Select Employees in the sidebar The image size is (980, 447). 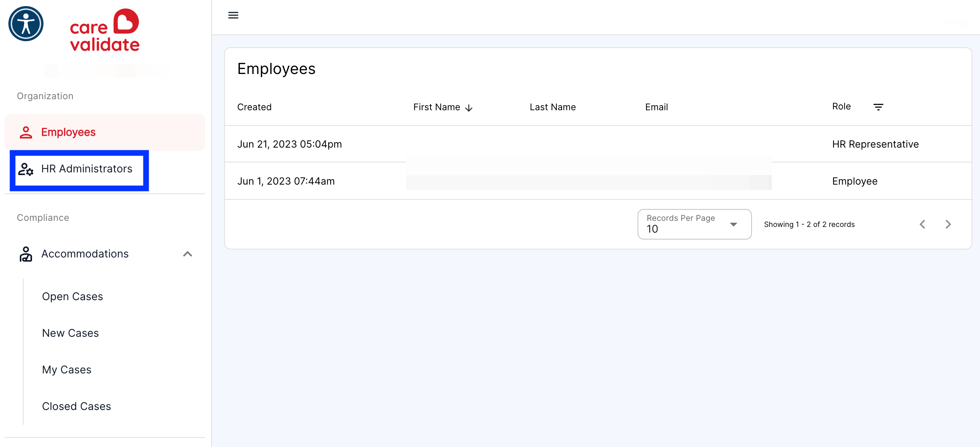click(x=105, y=132)
